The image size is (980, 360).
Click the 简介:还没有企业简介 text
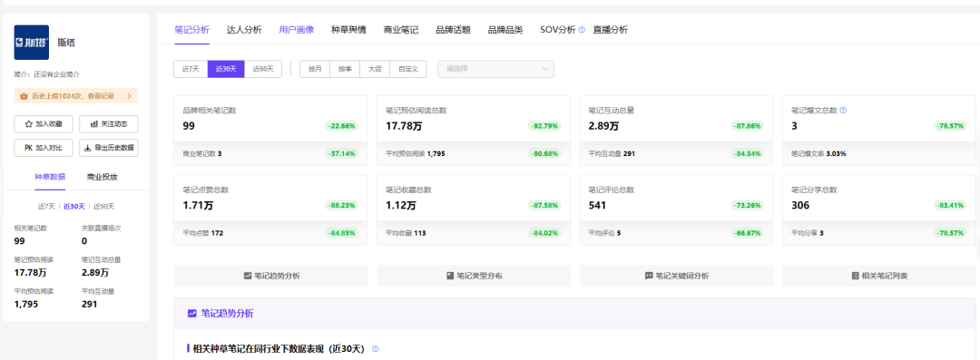[x=47, y=74]
